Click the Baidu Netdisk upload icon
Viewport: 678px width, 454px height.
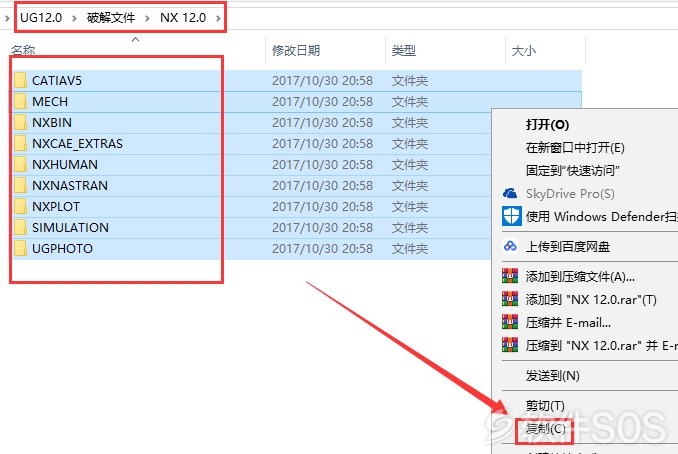coord(510,246)
